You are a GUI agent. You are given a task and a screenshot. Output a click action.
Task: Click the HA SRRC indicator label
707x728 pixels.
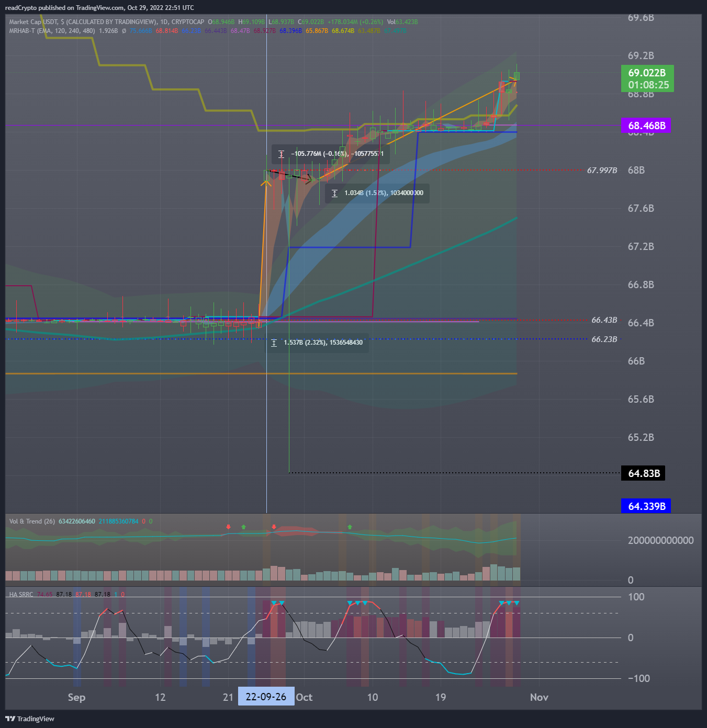pos(21,595)
